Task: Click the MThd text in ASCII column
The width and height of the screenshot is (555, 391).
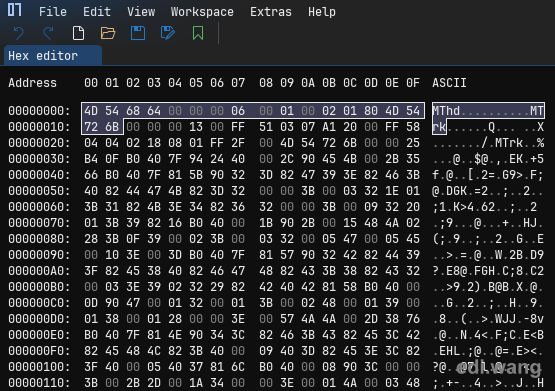Action: tap(446, 111)
